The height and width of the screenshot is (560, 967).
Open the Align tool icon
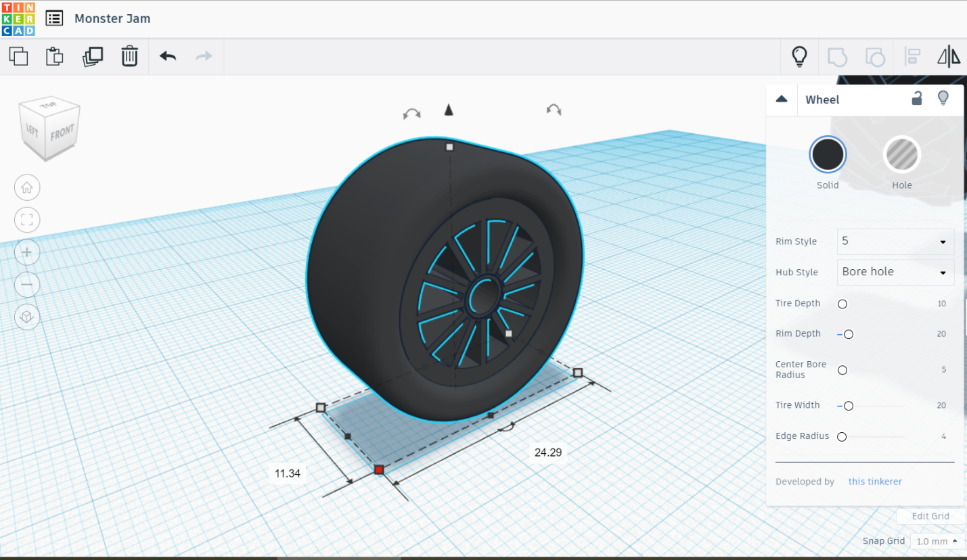(912, 56)
